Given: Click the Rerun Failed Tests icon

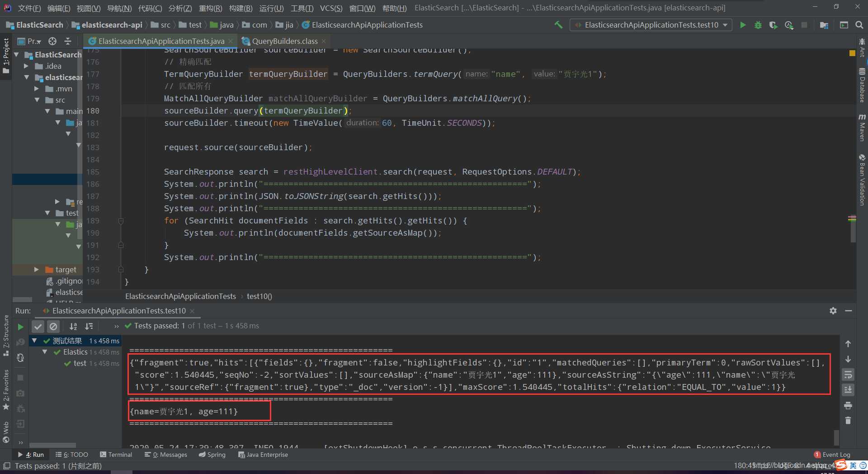Looking at the screenshot, I should coord(20,342).
